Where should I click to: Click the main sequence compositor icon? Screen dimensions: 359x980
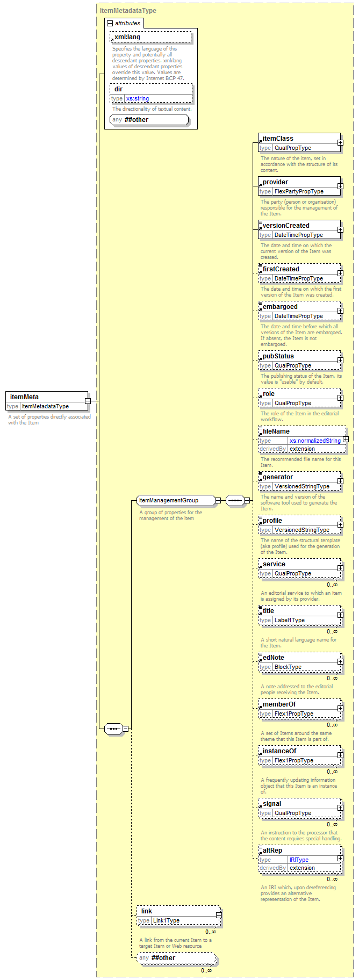pos(113,729)
